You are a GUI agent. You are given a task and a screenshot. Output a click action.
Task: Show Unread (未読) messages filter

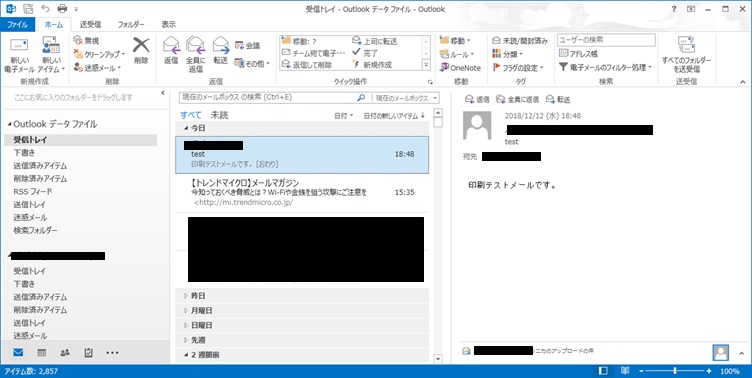click(219, 115)
